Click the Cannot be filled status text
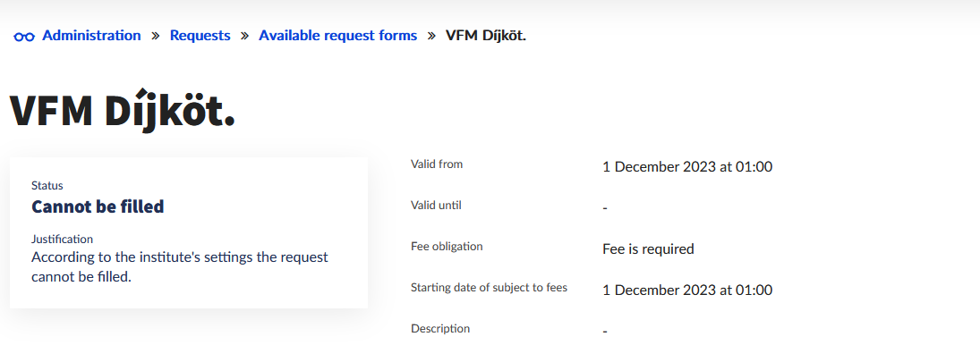The image size is (980, 362). tap(98, 206)
